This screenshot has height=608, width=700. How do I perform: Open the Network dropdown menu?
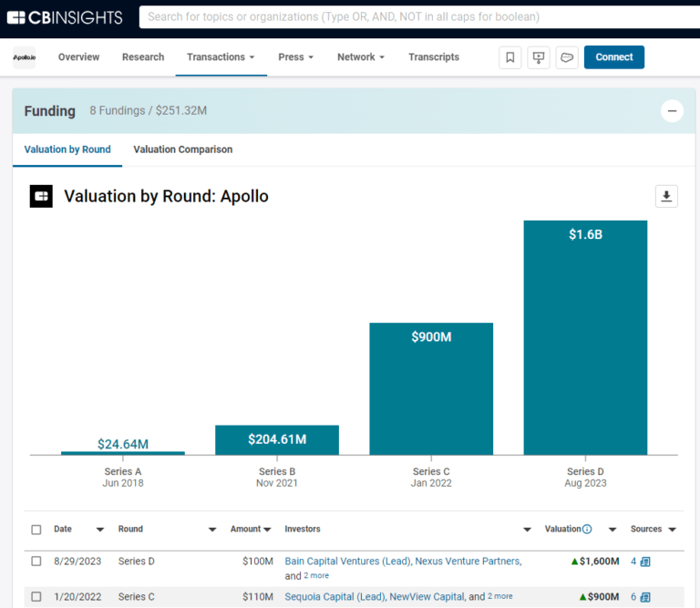tap(361, 57)
